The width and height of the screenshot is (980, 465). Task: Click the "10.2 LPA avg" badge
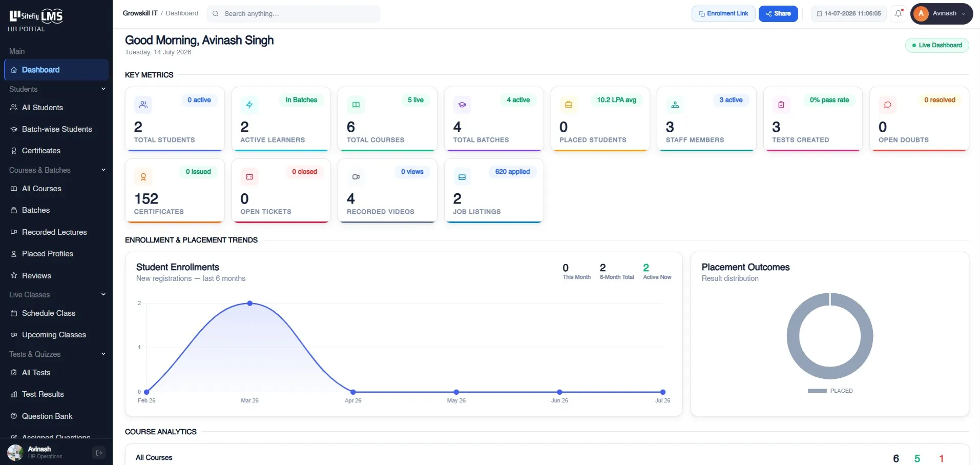tap(617, 100)
